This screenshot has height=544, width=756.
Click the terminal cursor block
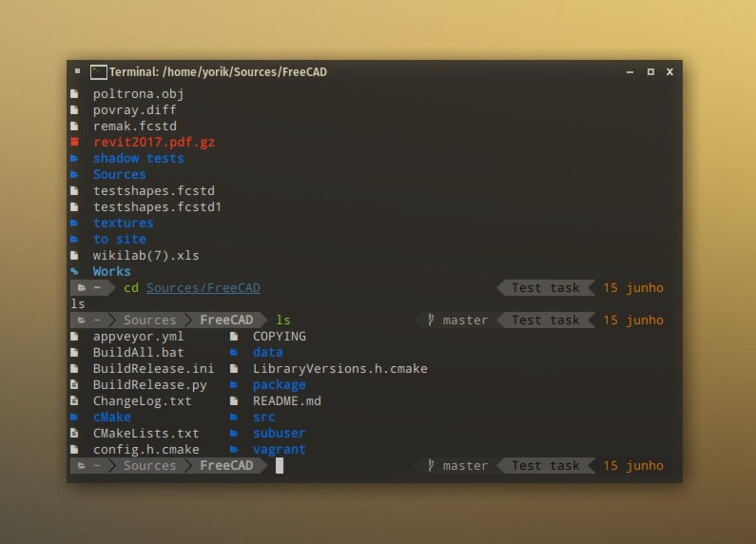pyautogui.click(x=279, y=466)
